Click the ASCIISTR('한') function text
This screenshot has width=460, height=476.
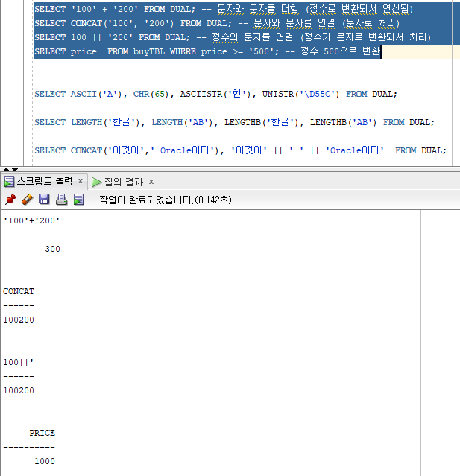pos(215,94)
